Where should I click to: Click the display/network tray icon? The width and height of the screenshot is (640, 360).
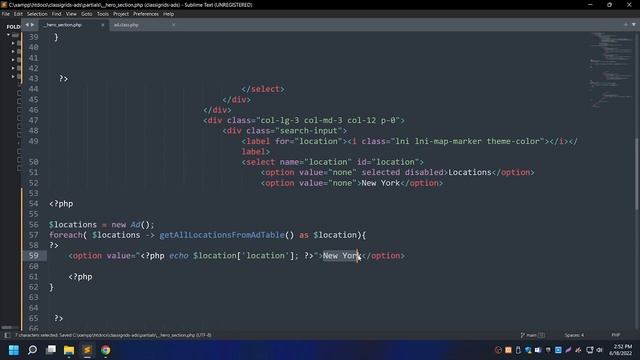pyautogui.click(x=590, y=350)
